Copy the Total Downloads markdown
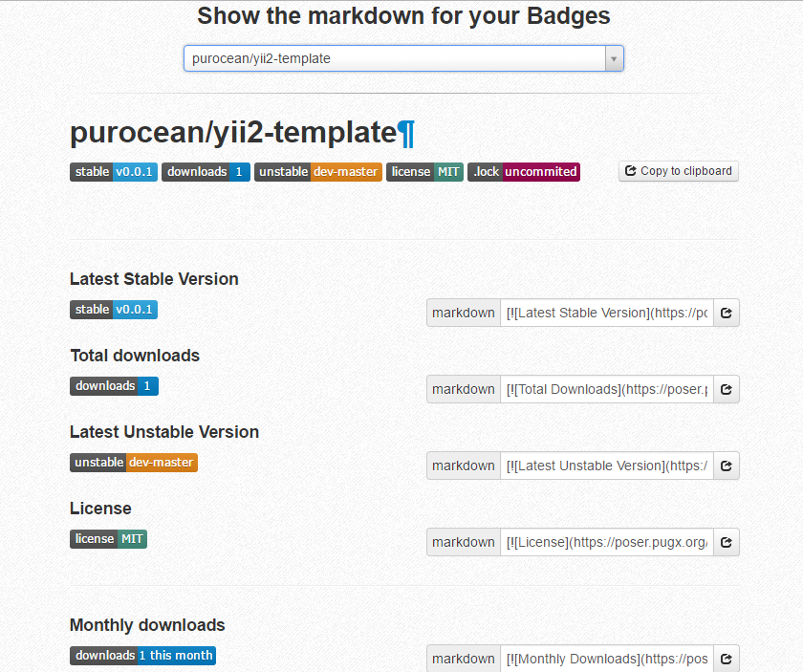803x672 pixels. (x=727, y=389)
